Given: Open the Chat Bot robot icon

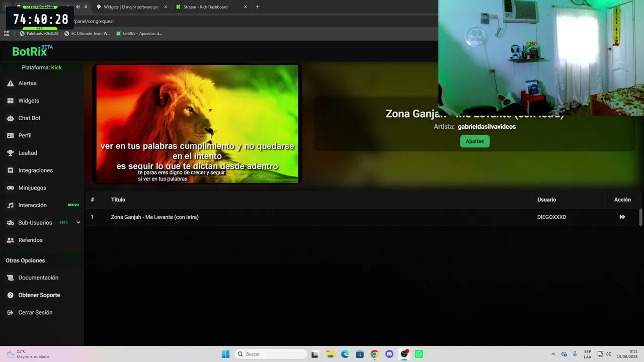Looking at the screenshot, I should click(x=10, y=118).
